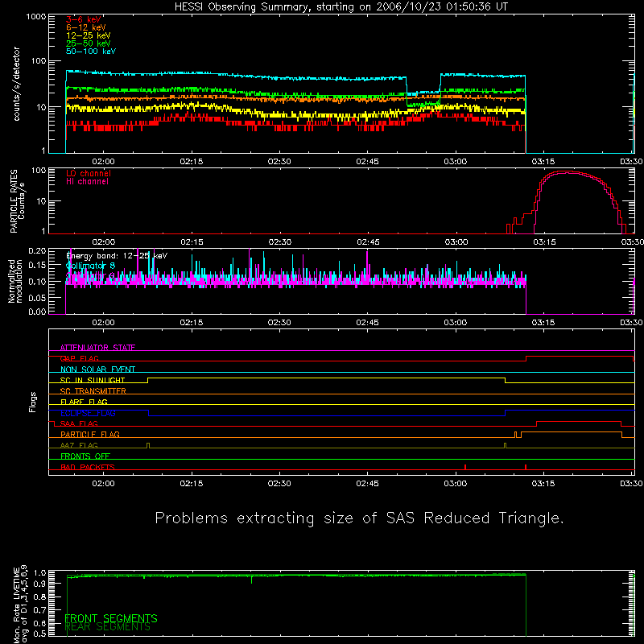Click the Energy band: 12-25 keV text

point(117,256)
